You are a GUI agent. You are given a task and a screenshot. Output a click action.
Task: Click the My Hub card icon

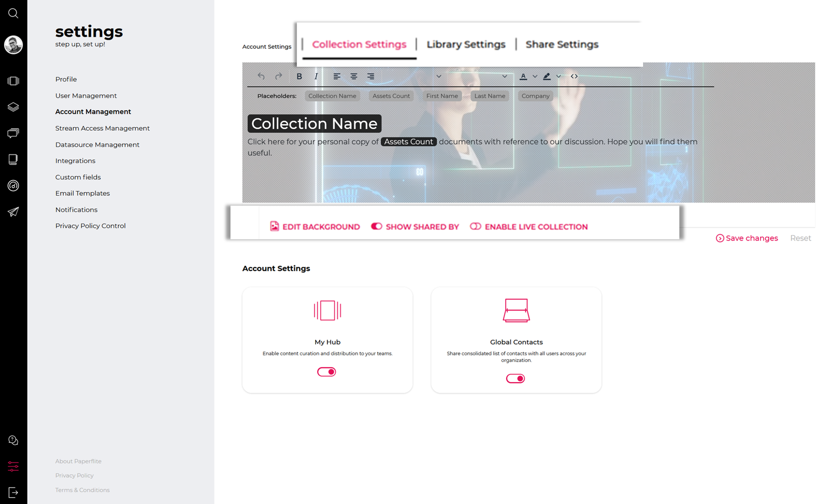(327, 310)
